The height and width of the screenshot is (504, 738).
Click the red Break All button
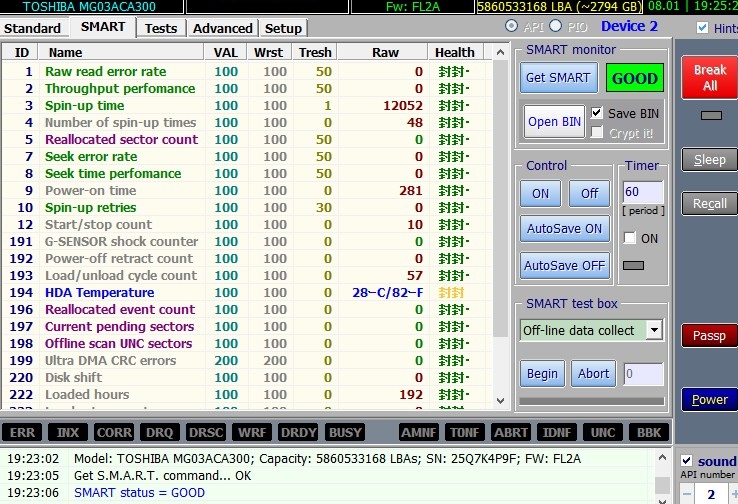[x=710, y=78]
